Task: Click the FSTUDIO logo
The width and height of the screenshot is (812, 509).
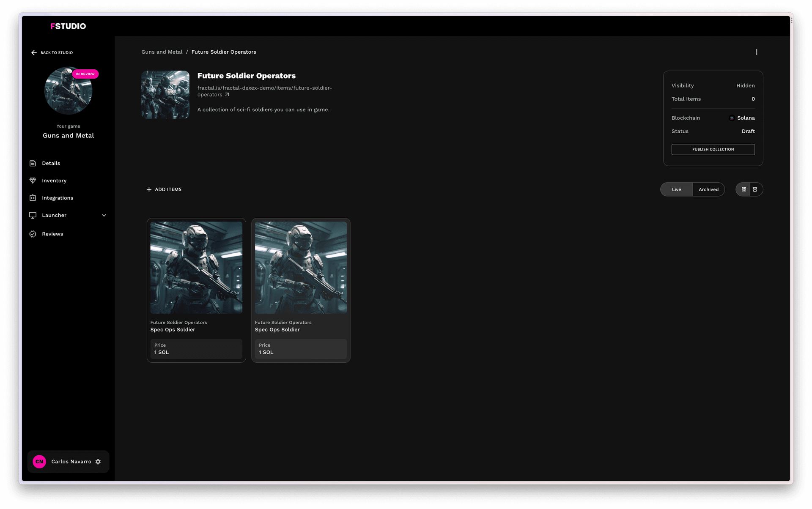Action: (x=68, y=26)
